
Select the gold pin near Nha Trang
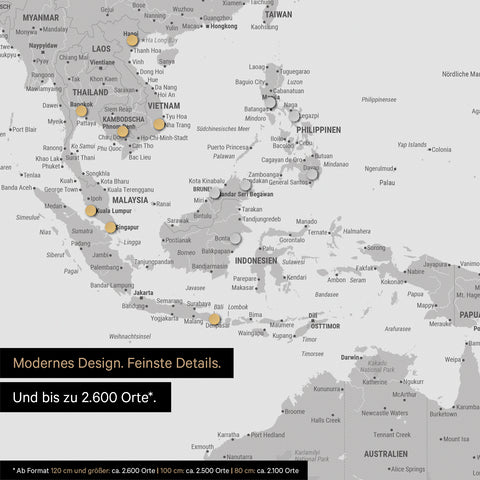click(x=159, y=124)
